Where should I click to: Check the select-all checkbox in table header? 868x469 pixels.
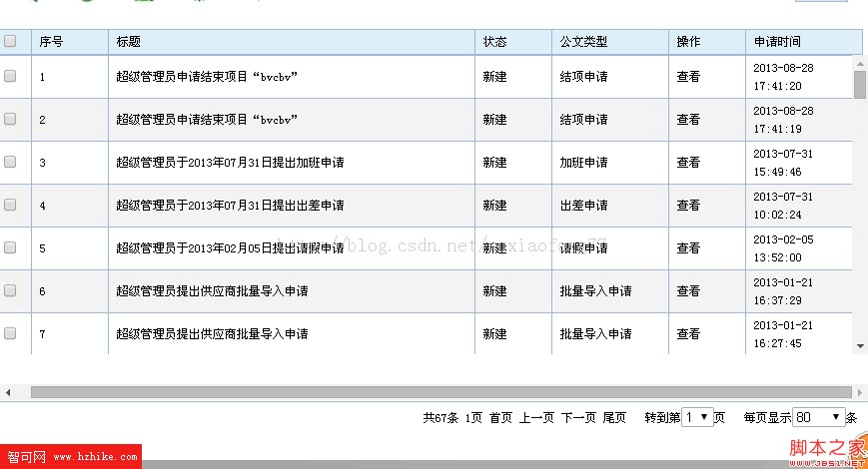10,42
